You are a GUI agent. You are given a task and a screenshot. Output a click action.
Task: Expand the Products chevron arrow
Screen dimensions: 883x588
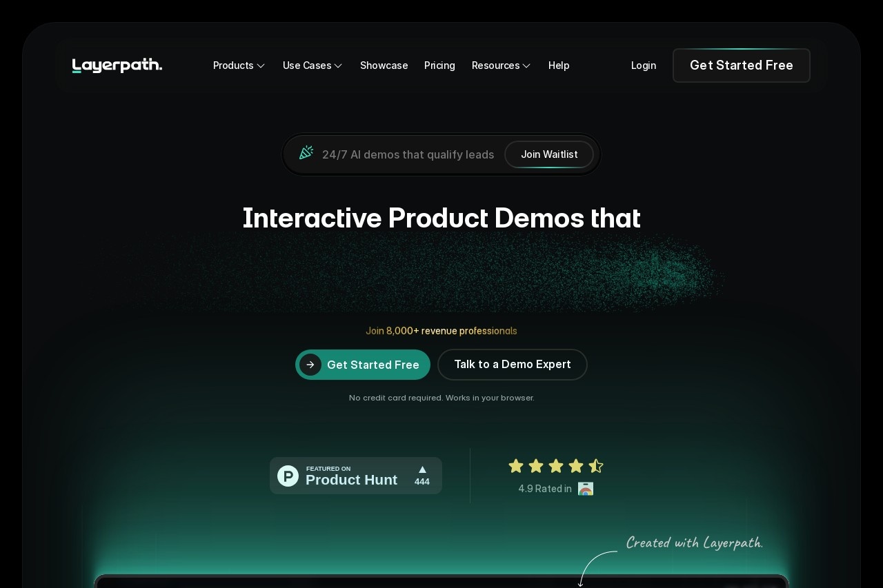pos(261,65)
